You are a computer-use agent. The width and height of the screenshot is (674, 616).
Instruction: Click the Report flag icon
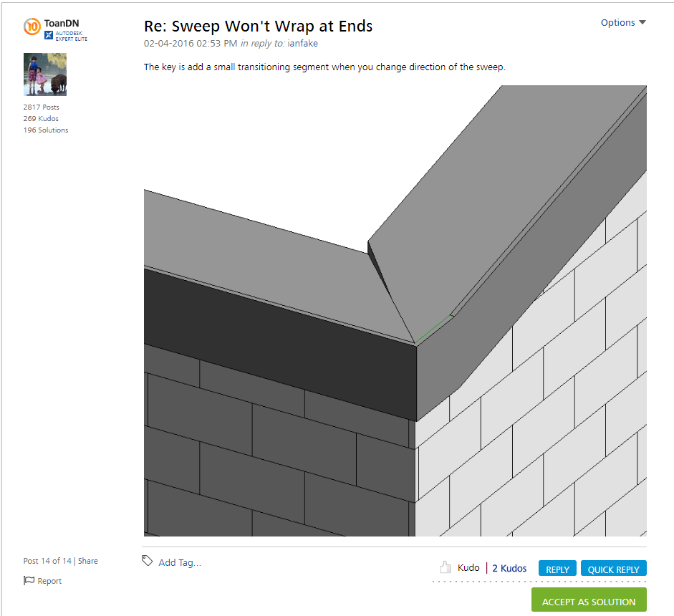pos(29,580)
